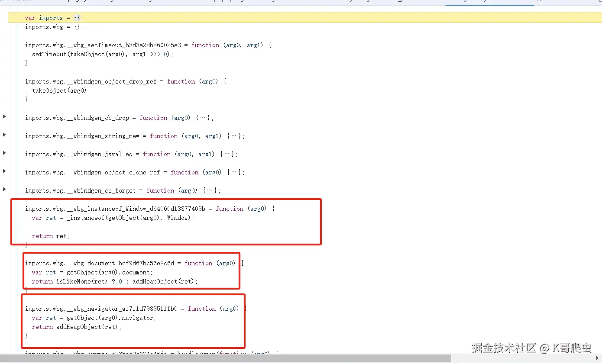The height and width of the screenshot is (364, 602).
Task: Click the __wbg_instanceof_Window_d64060d13377409b function name
Action: (136, 209)
